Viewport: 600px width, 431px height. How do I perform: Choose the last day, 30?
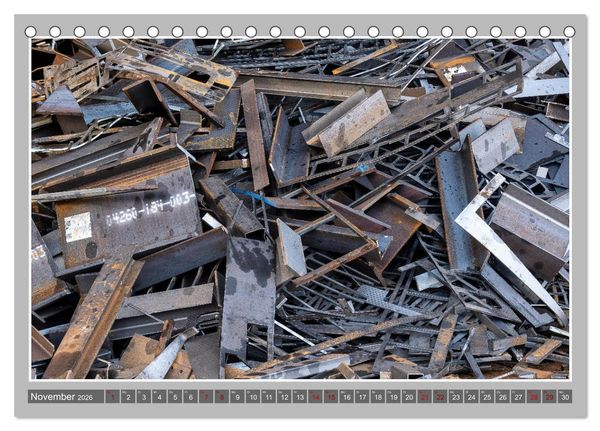[565, 397]
